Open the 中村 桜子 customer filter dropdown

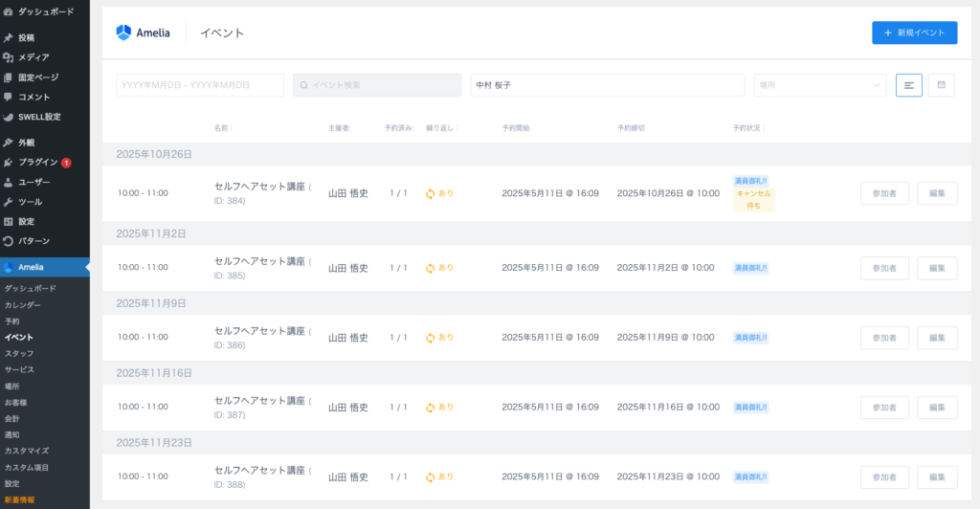tap(607, 85)
